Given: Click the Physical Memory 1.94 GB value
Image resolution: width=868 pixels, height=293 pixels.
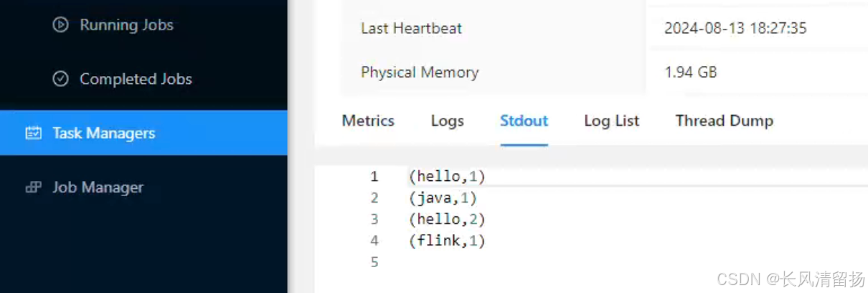Looking at the screenshot, I should coord(691,73).
